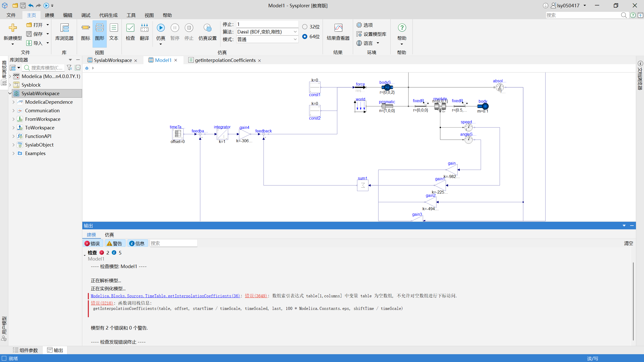Screen dimensions: 644x362
Task: Open the 代码生成 (Code Generation) ribbon tab
Action: pos(108,15)
